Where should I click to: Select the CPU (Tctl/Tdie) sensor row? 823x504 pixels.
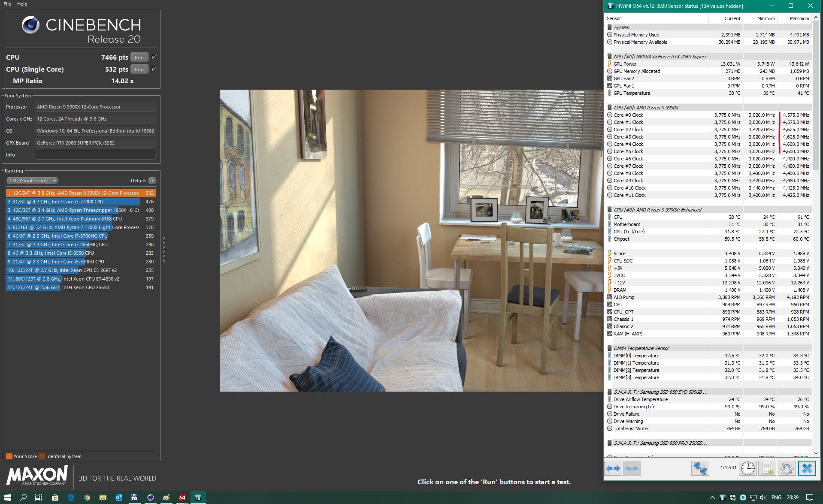(x=708, y=232)
